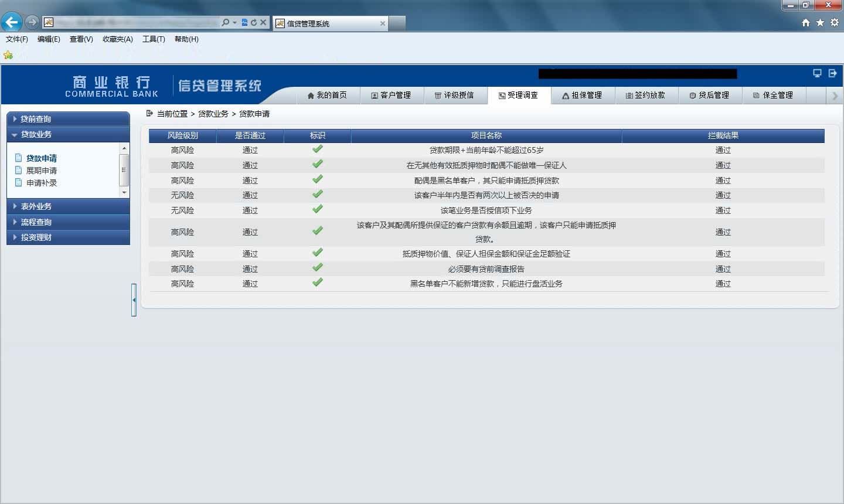This screenshot has width=844, height=504.
Task: Click the 是否通过 column header
Action: pos(250,135)
